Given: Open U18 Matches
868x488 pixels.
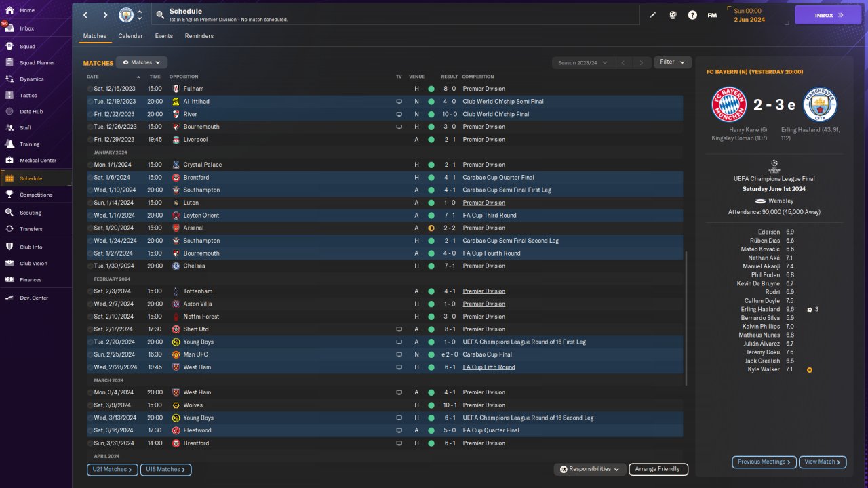Looking at the screenshot, I should (166, 470).
